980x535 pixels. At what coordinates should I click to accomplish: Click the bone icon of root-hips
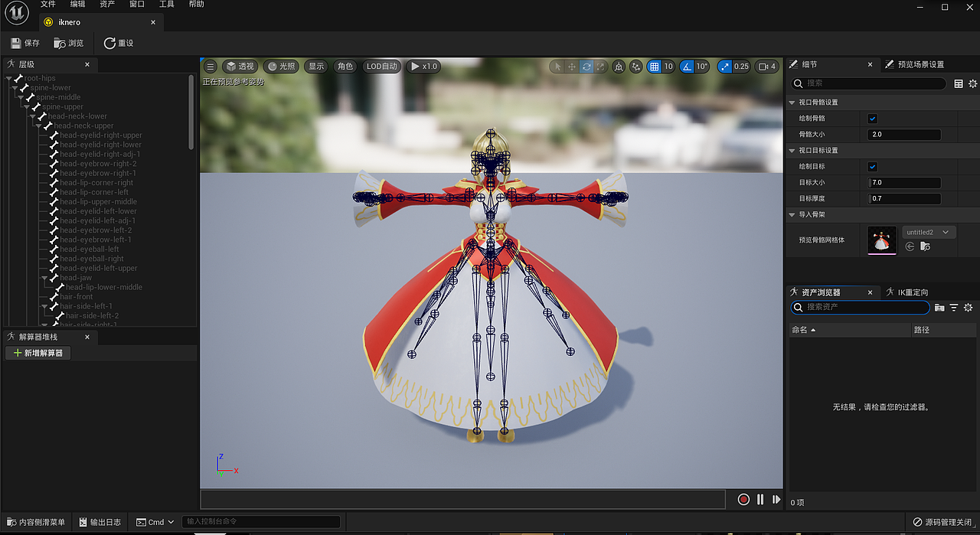click(18, 78)
